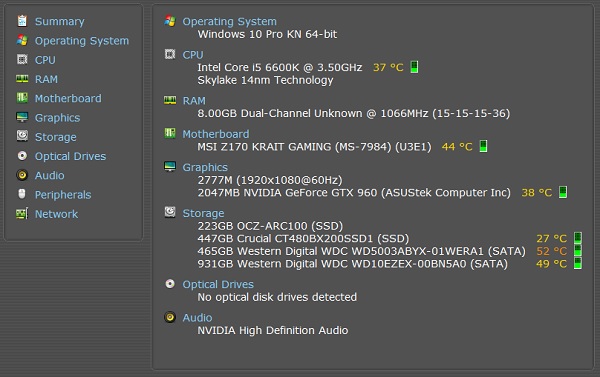Click the Optical Drives disc icon in sidebar

click(22, 155)
